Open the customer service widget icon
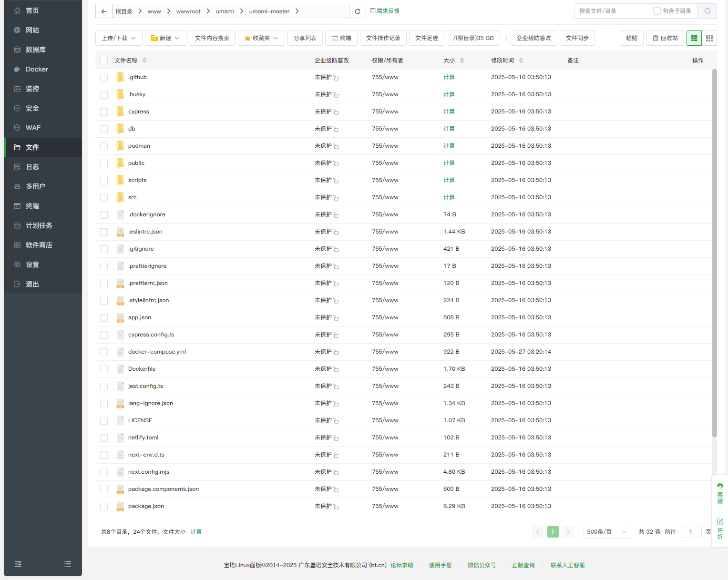728x580 pixels. coord(720,493)
